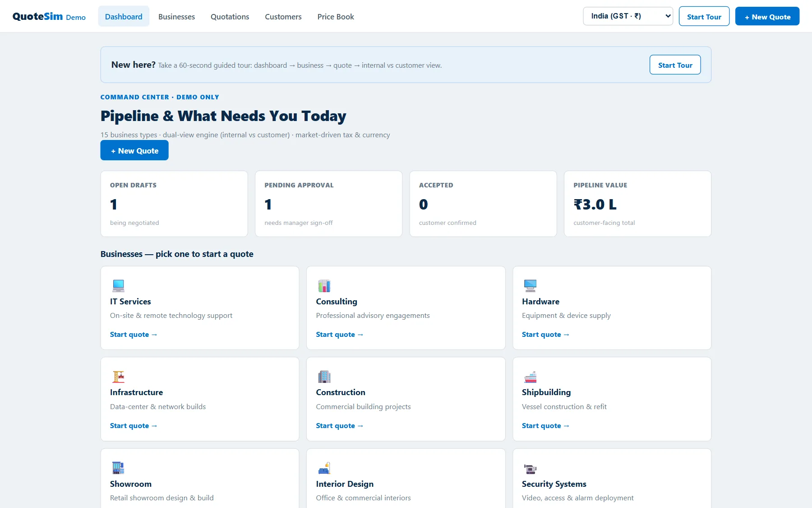Open the Pipeline Value stat card
The image size is (812, 508).
point(637,204)
